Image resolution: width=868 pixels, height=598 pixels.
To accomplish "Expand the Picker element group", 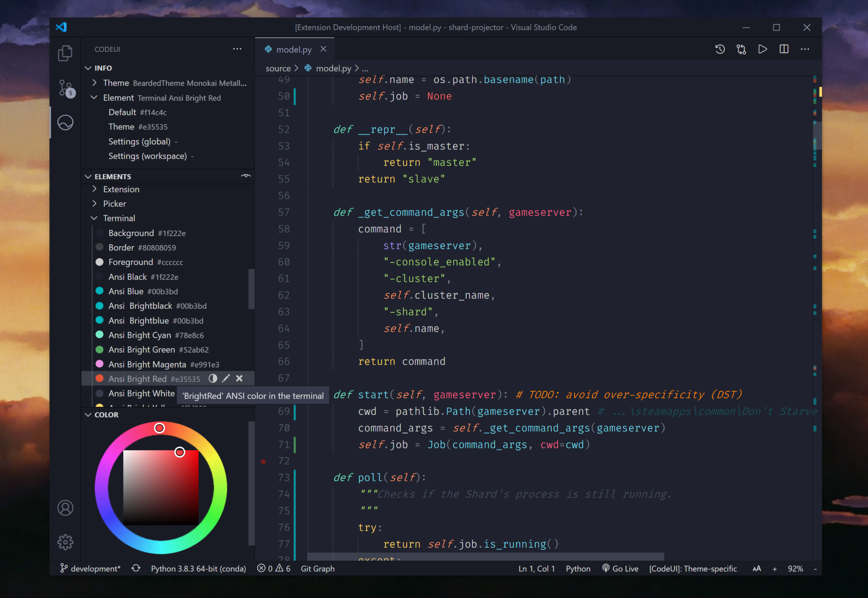I will tap(95, 203).
